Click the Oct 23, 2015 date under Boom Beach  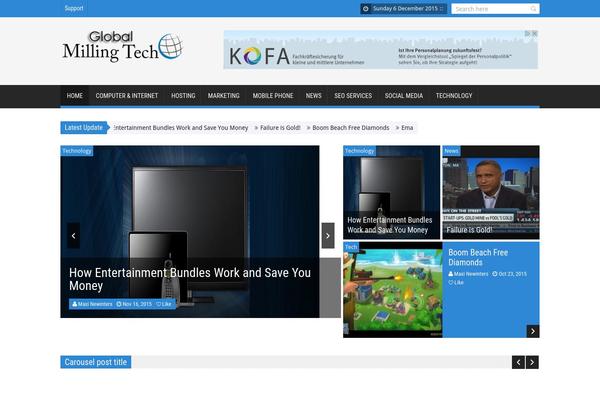509,274
